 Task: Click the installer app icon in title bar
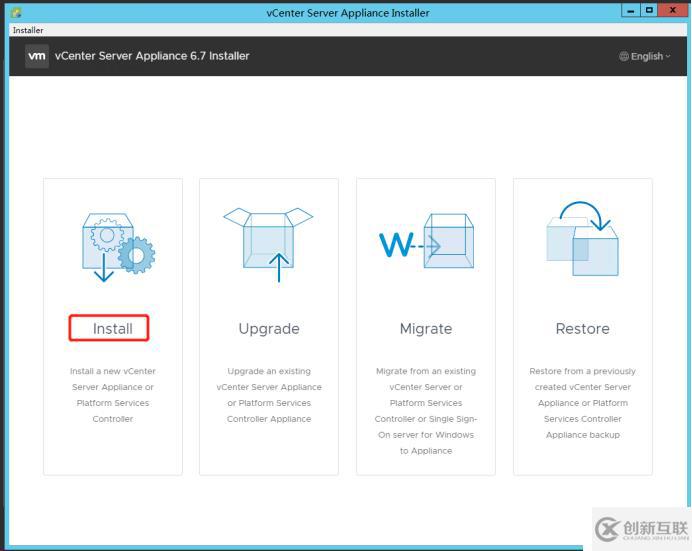click(x=16, y=13)
